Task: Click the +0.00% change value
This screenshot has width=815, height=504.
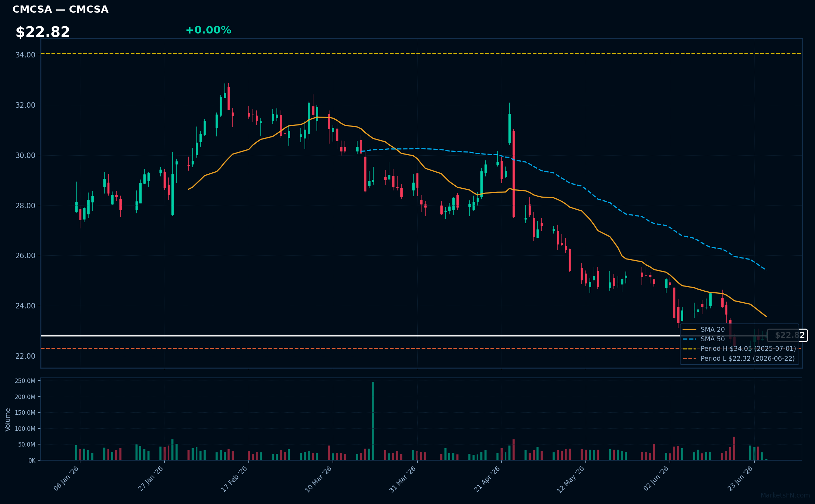Action: tap(208, 30)
